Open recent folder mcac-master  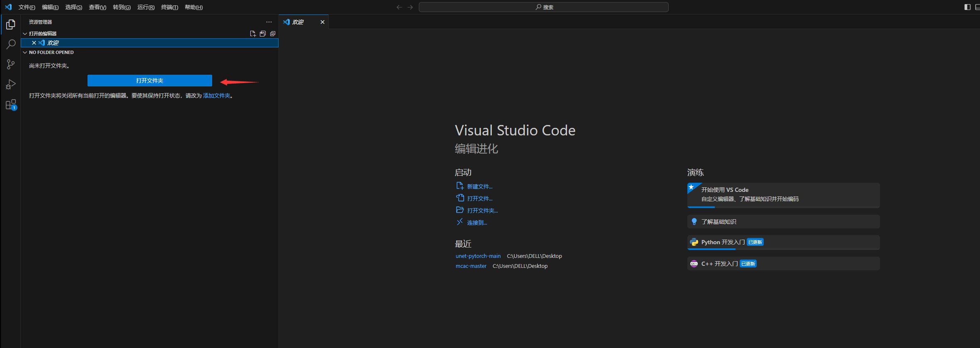471,266
